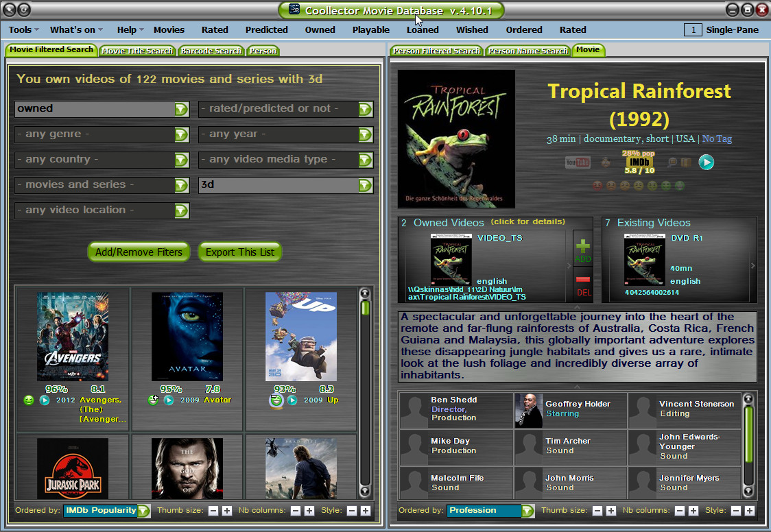
Task: Click the Add/Remove Filters button
Action: click(x=139, y=252)
